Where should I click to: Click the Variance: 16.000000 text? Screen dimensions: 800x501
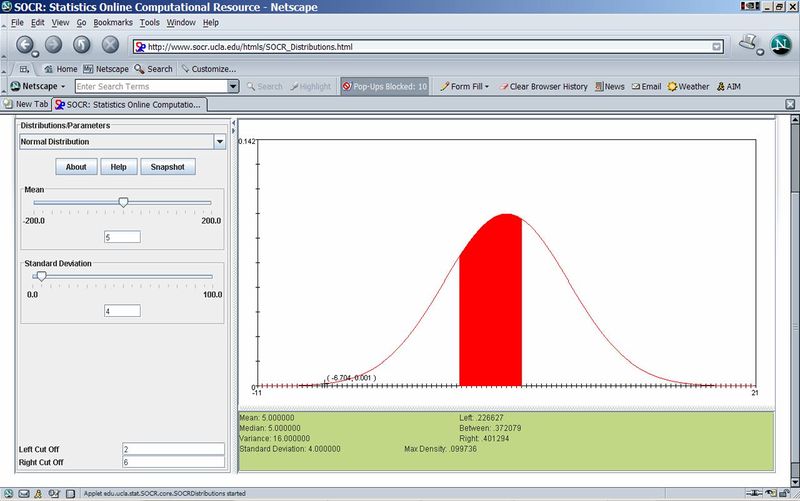click(x=274, y=438)
